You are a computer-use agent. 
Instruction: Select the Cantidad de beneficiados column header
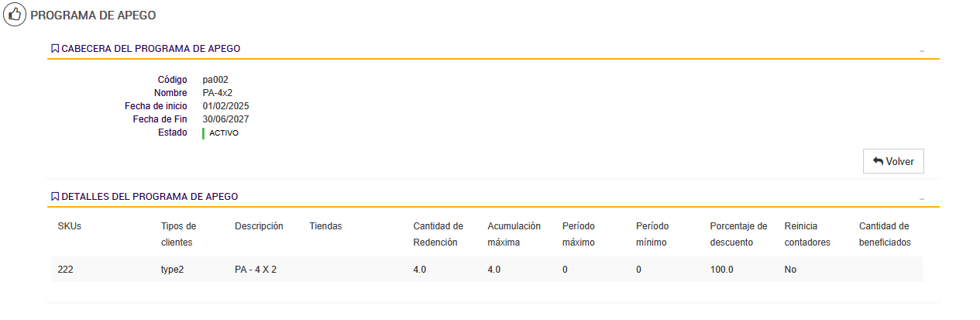885,234
